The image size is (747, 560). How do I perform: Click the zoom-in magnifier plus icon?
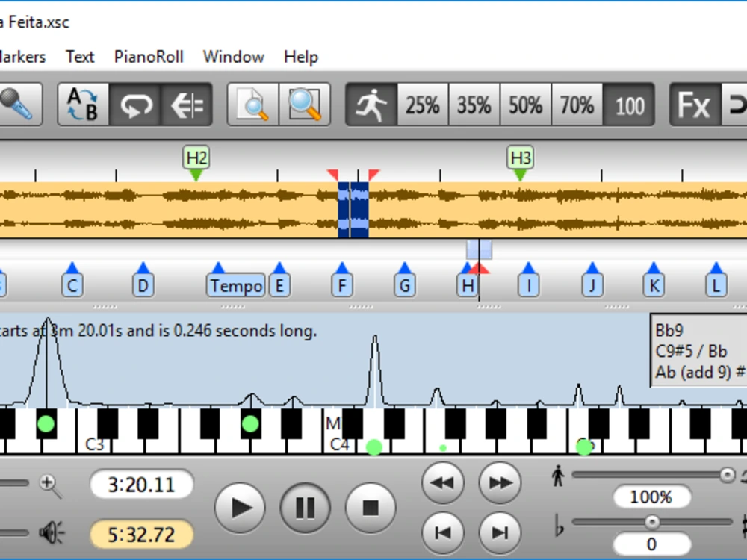51,486
